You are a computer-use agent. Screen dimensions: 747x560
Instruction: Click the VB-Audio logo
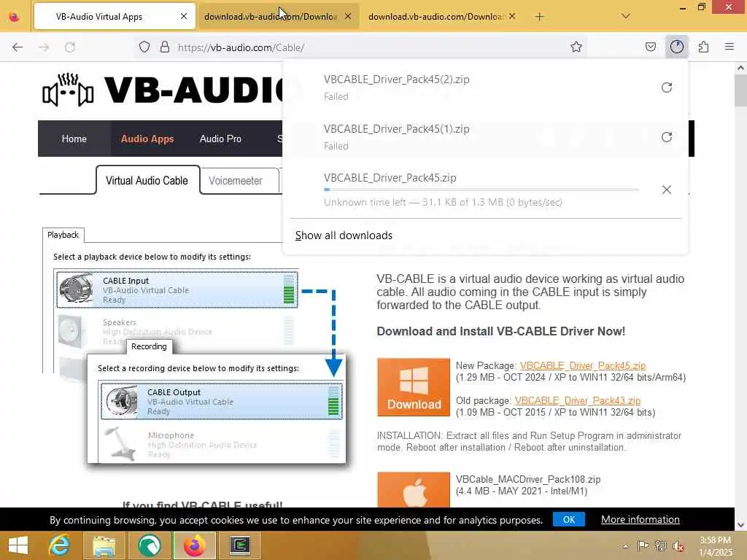coord(162,90)
